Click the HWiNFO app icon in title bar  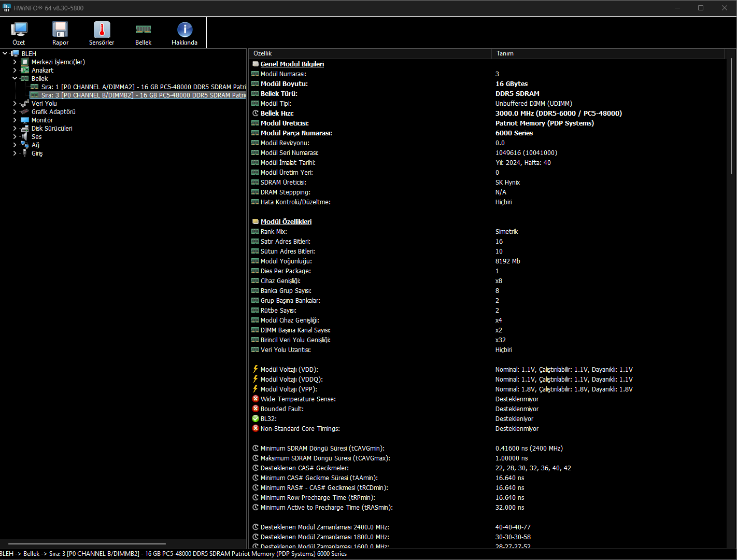pos(7,8)
